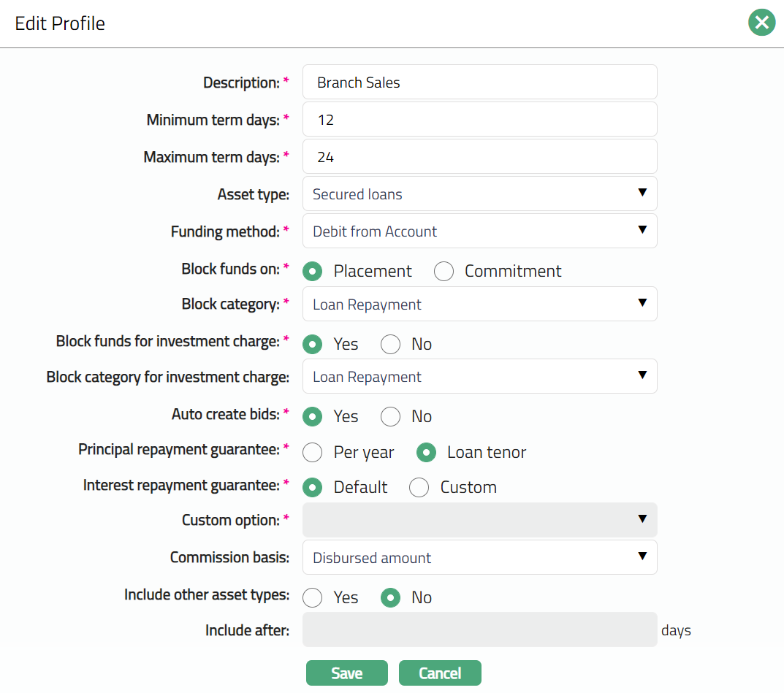The width and height of the screenshot is (784, 693).
Task: Open the Block category dropdown
Action: [479, 305]
